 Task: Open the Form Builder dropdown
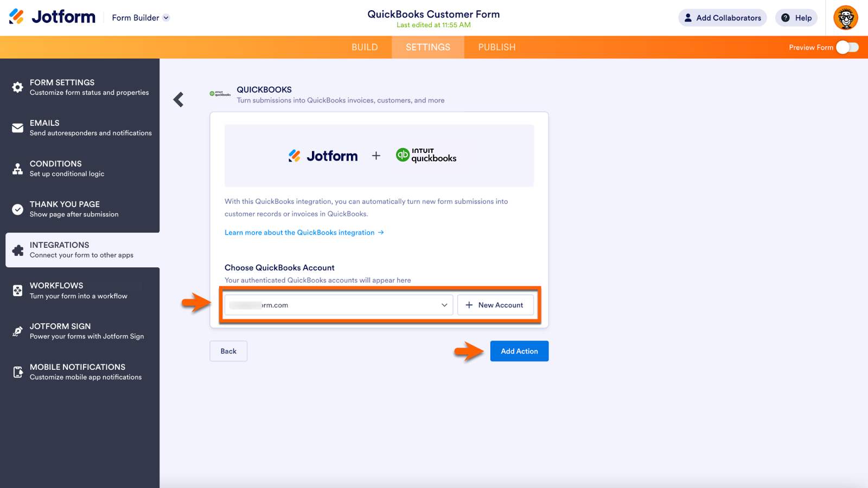141,18
